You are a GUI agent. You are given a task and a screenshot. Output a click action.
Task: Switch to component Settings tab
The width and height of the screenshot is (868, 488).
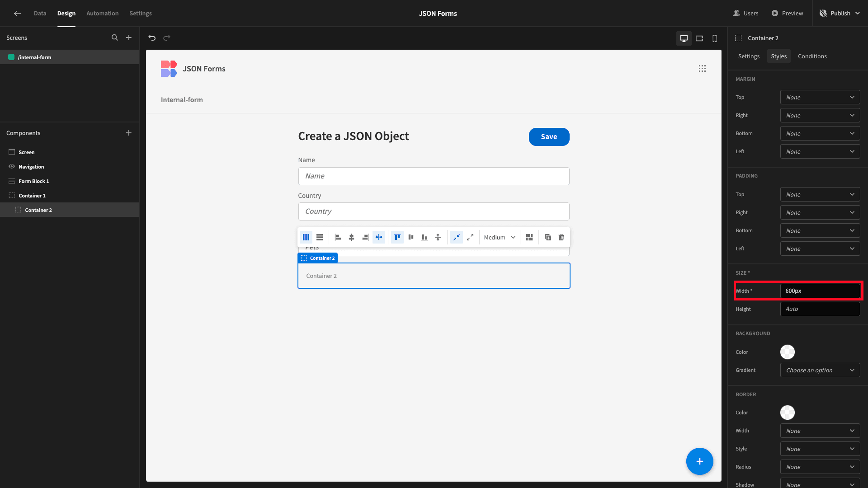coord(749,56)
